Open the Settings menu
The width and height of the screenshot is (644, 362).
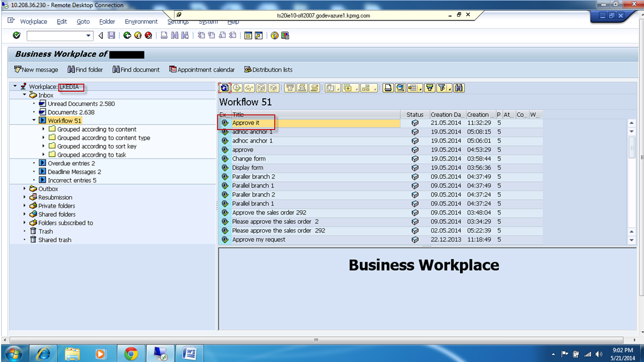point(178,21)
